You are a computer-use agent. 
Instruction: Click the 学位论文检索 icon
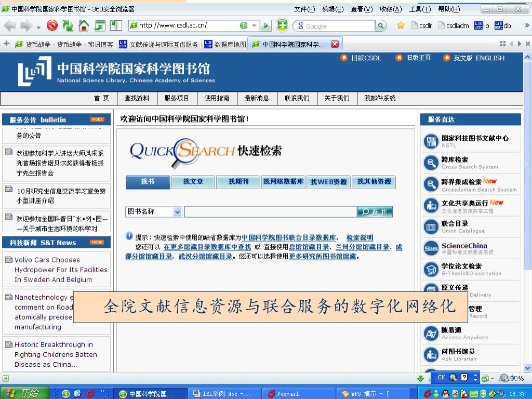pyautogui.click(x=431, y=270)
